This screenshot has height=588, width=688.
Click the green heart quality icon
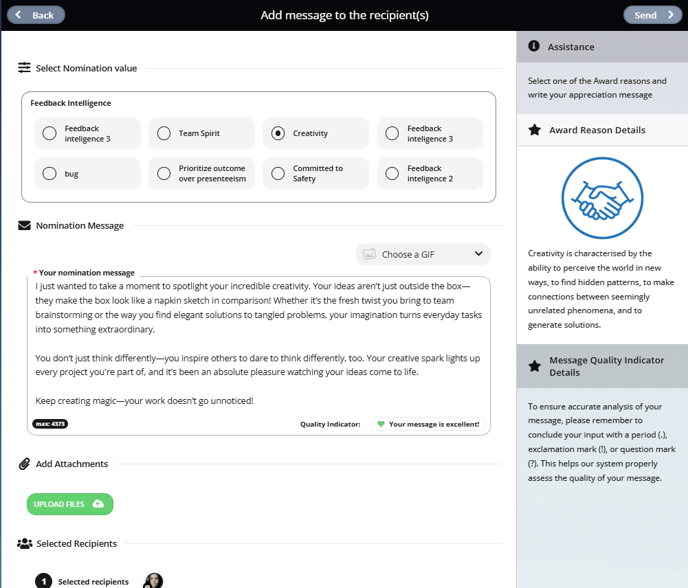(x=381, y=424)
